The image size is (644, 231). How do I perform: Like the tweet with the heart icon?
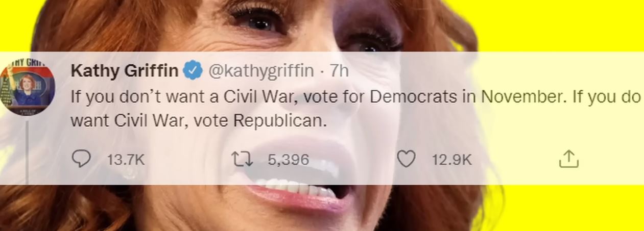[406, 160]
